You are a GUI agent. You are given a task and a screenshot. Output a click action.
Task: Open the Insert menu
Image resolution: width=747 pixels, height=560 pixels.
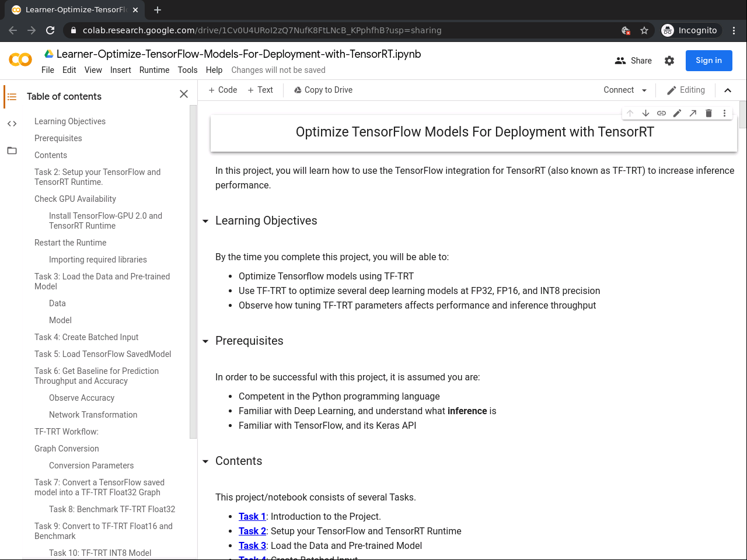(121, 70)
